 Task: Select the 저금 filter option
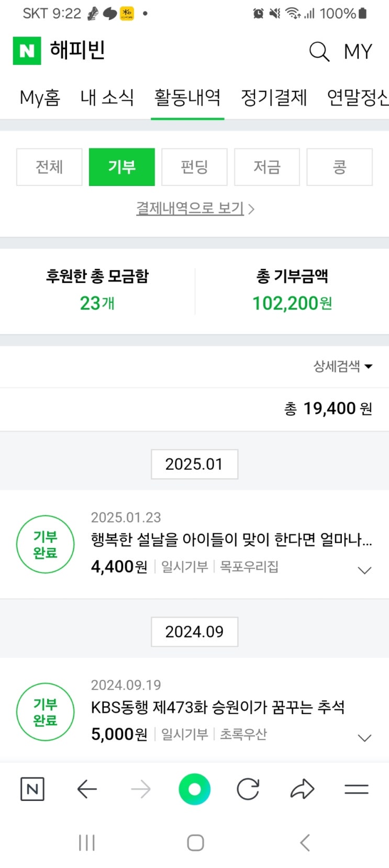pos(267,167)
